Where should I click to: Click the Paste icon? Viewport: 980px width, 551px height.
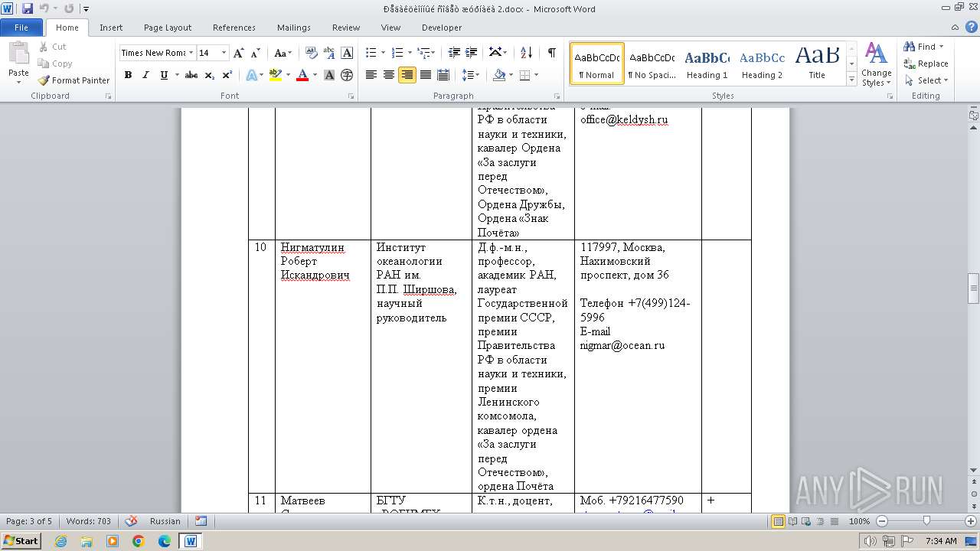click(18, 54)
